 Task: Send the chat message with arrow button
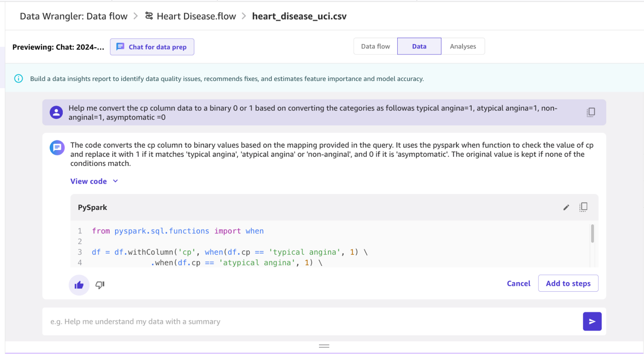[x=592, y=321]
